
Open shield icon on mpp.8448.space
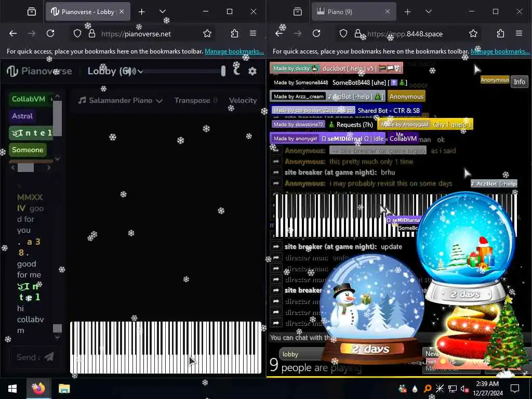coord(343,34)
